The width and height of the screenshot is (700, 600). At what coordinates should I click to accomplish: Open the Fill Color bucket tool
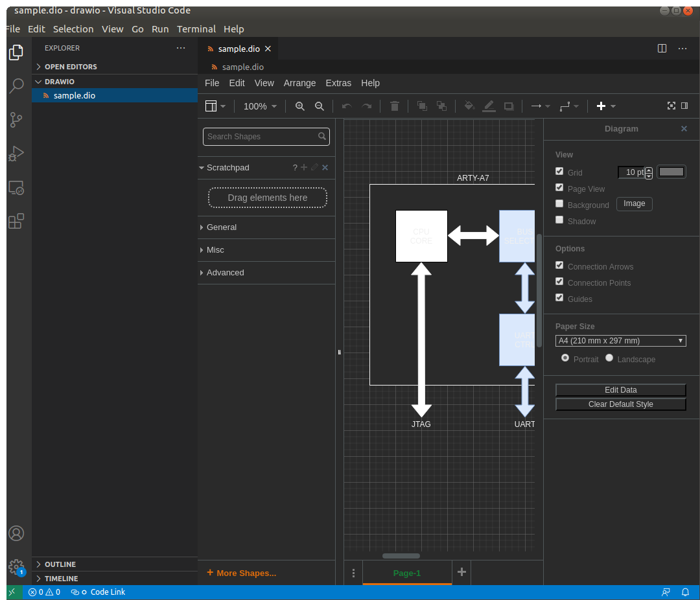[469, 106]
